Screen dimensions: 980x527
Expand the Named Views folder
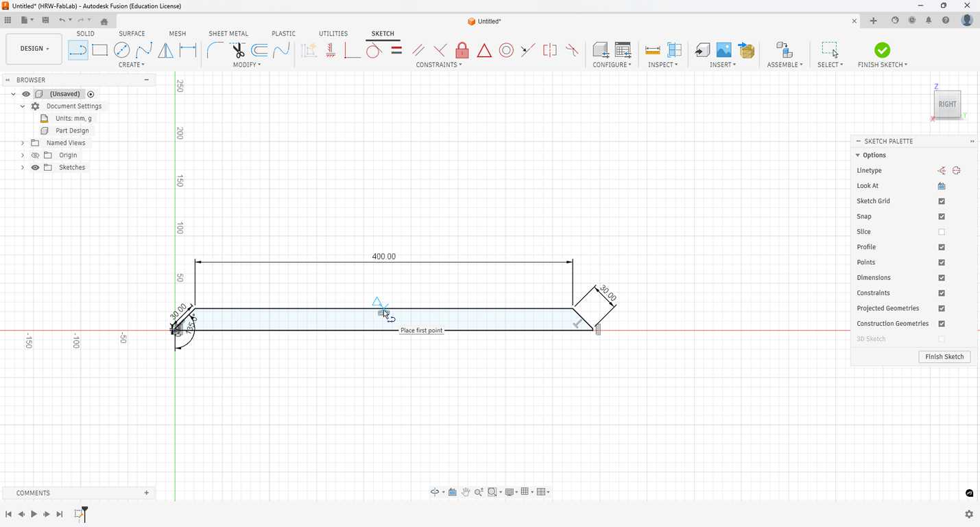click(x=23, y=143)
